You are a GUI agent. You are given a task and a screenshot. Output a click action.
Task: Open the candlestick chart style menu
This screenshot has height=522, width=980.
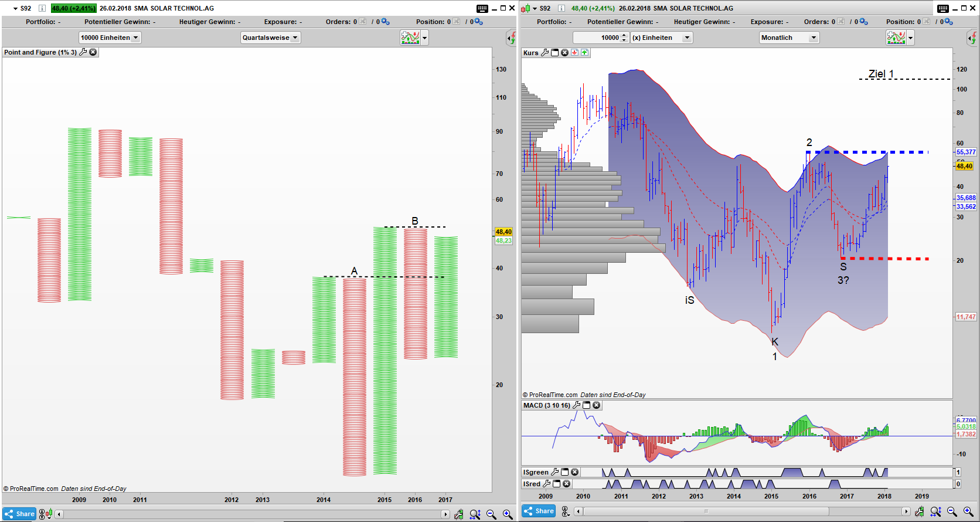[x=526, y=8]
